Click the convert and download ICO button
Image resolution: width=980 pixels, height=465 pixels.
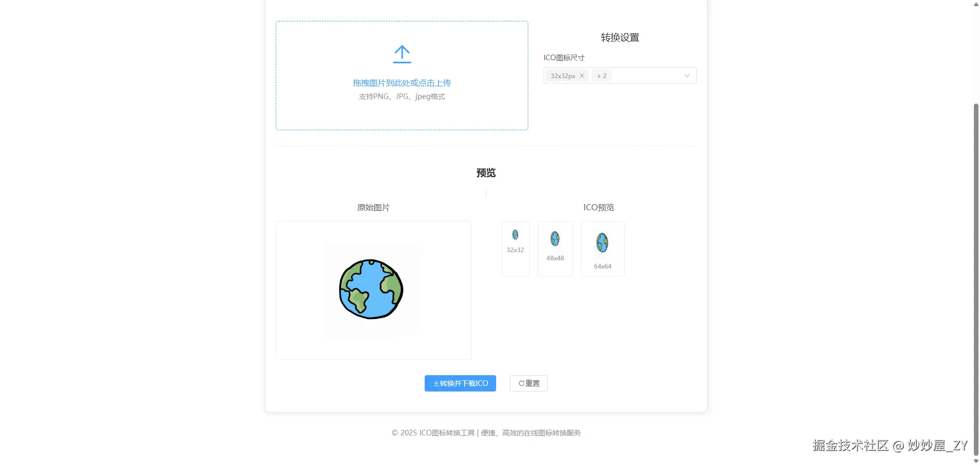[460, 383]
